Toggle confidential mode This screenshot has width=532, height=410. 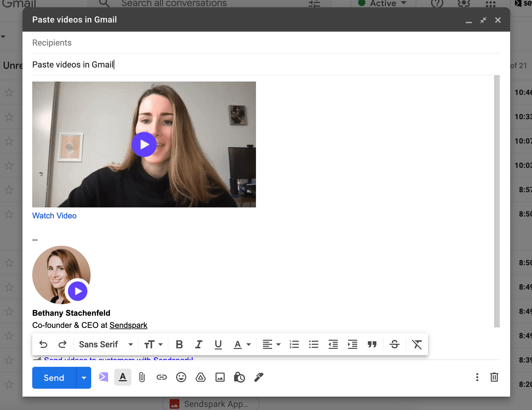click(240, 377)
